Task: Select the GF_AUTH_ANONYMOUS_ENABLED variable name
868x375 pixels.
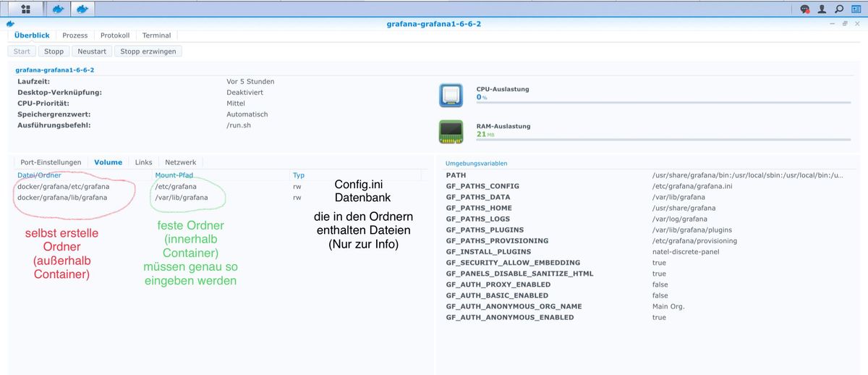Action: [x=510, y=317]
